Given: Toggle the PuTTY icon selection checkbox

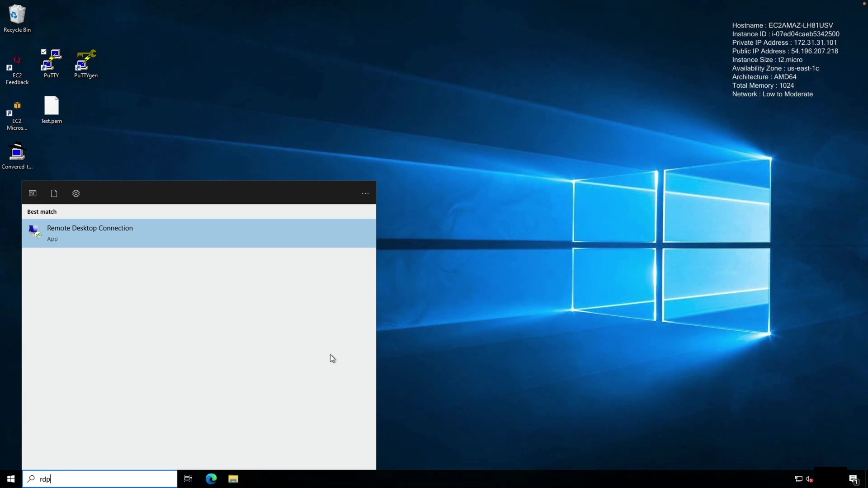Looking at the screenshot, I should pos(44,52).
